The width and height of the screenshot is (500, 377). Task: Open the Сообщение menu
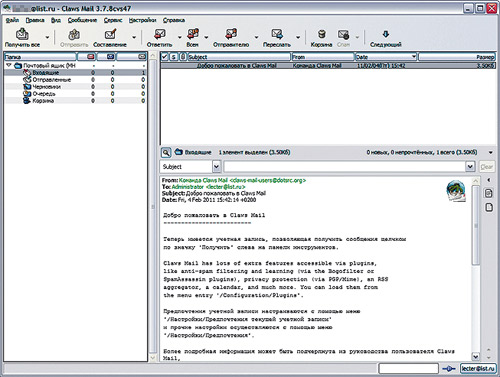(x=82, y=20)
